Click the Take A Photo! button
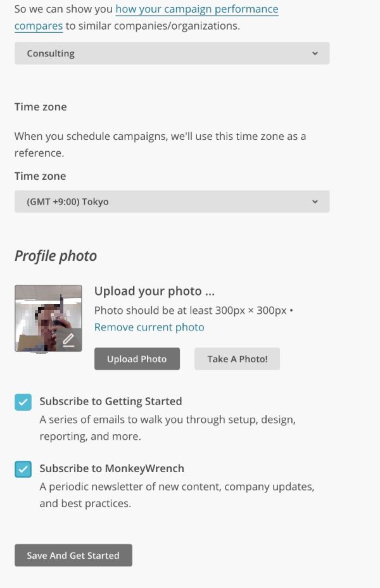The height and width of the screenshot is (588, 380). tap(237, 359)
